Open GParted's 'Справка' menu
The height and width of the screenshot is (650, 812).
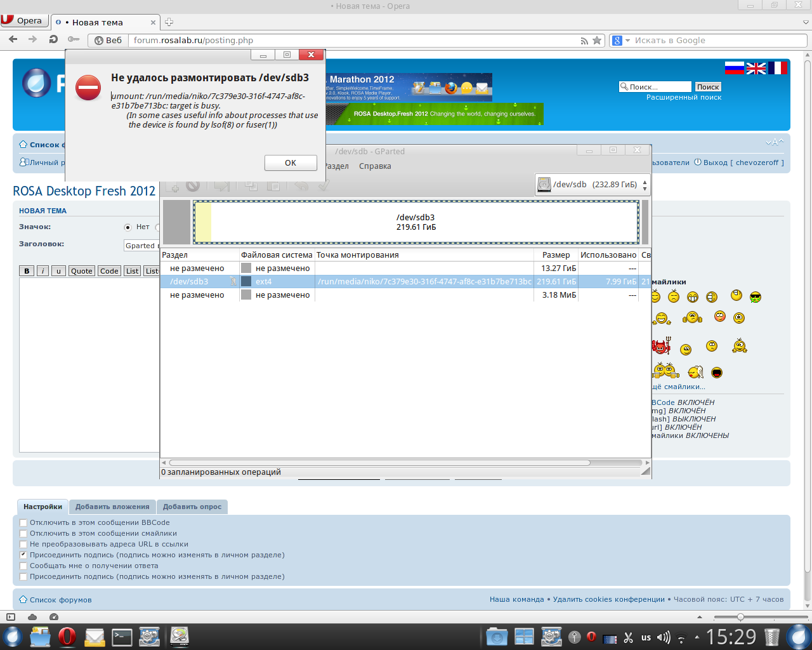click(x=375, y=166)
